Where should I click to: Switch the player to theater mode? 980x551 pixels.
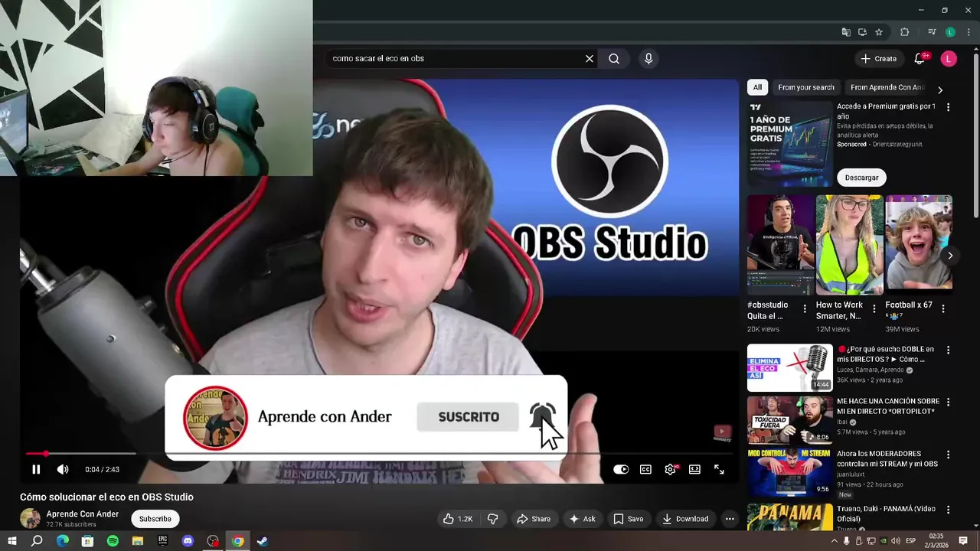pos(694,469)
